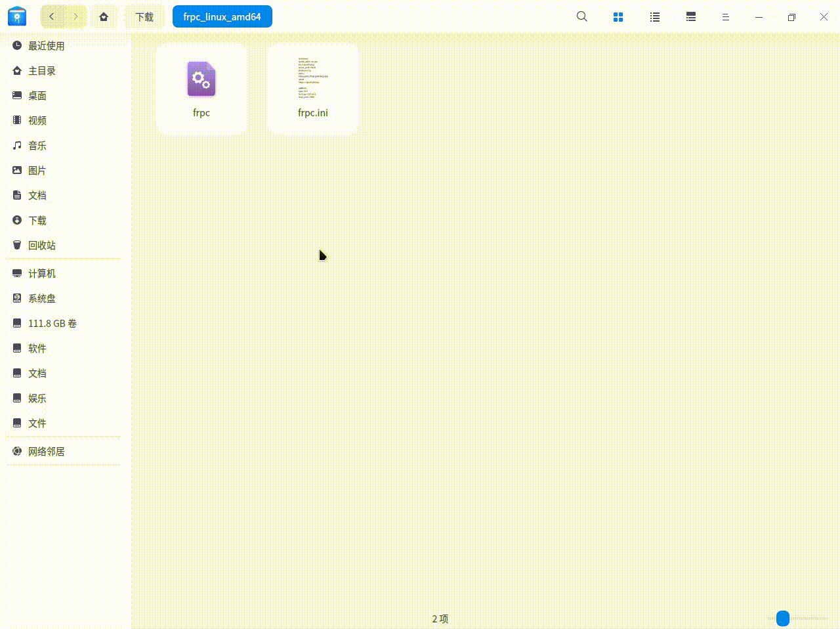This screenshot has width=840, height=629.
Task: Go to 桌面 in the sidebar
Action: [x=37, y=96]
